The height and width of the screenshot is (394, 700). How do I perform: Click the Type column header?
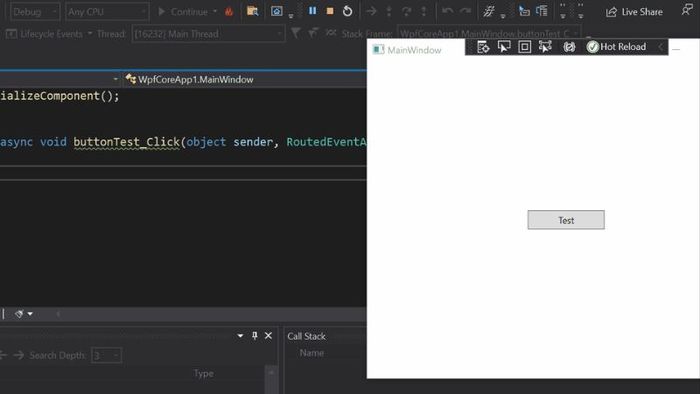[203, 373]
